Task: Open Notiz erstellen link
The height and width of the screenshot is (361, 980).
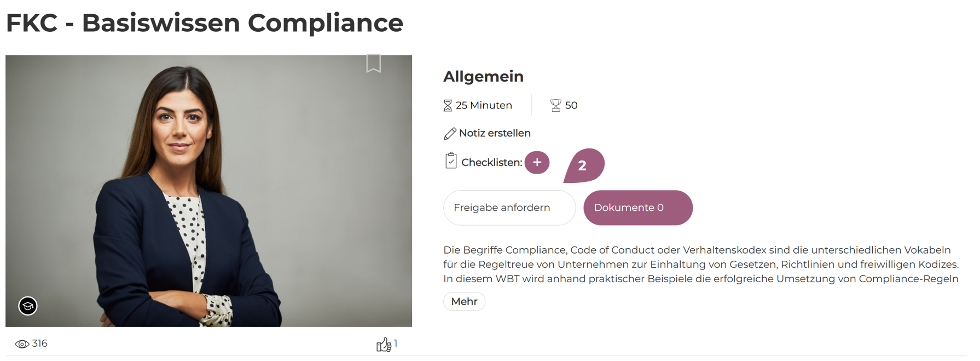Action: (x=495, y=133)
